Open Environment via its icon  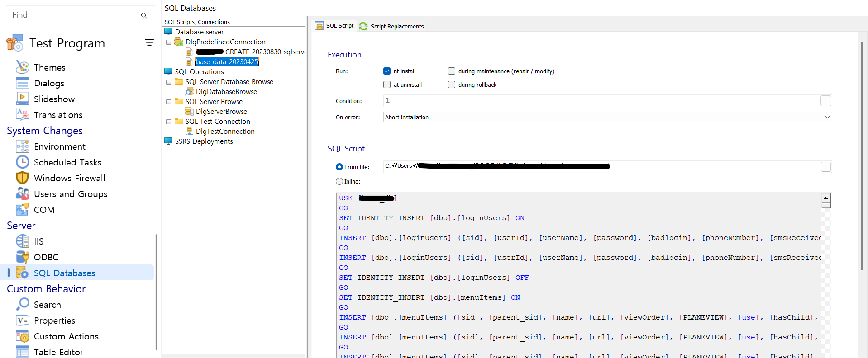[x=22, y=146]
